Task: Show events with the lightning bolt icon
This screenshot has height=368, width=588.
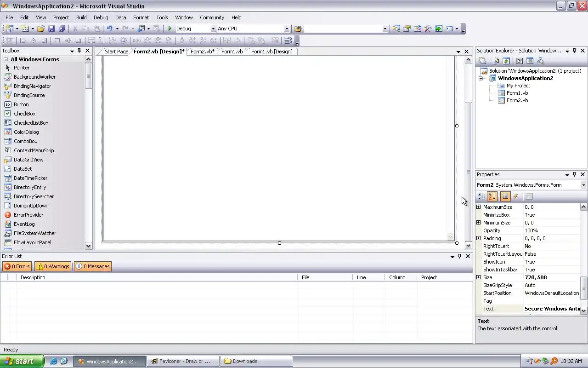Action: click(516, 196)
